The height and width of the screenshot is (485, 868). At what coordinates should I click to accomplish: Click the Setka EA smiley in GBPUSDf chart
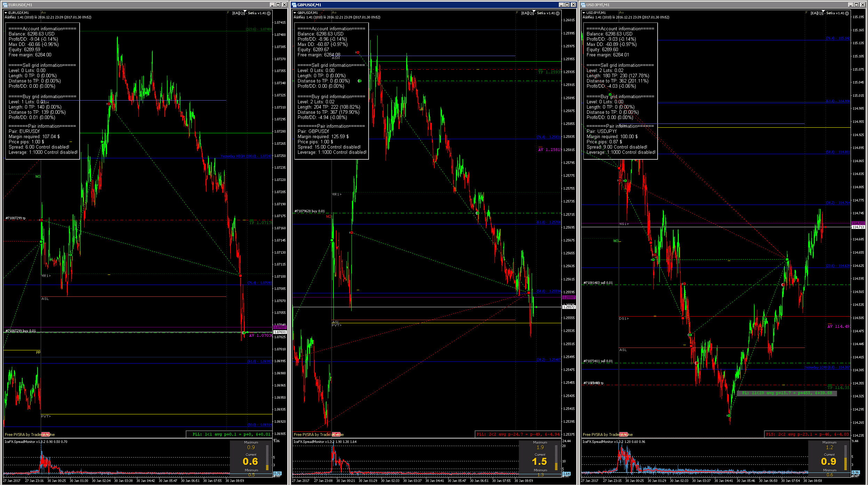(x=558, y=13)
